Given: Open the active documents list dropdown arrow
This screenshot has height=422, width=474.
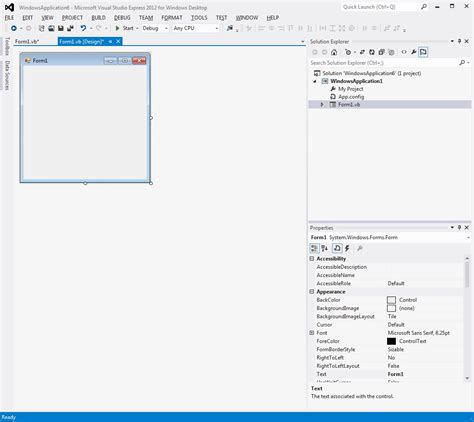Looking at the screenshot, I should pyautogui.click(x=303, y=42).
